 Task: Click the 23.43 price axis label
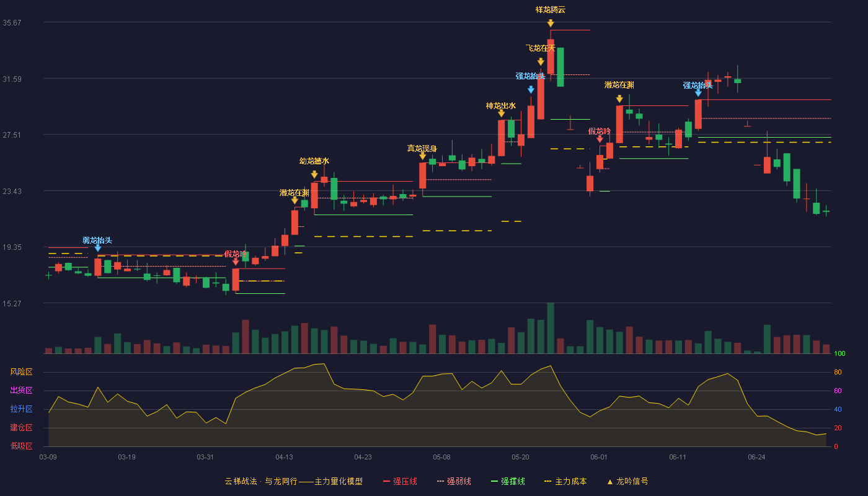12,191
